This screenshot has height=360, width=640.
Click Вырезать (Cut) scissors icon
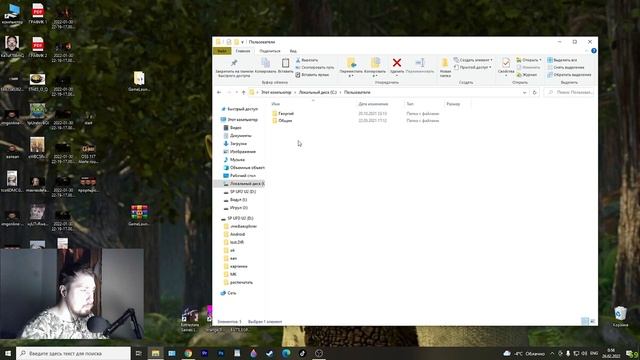click(298, 60)
